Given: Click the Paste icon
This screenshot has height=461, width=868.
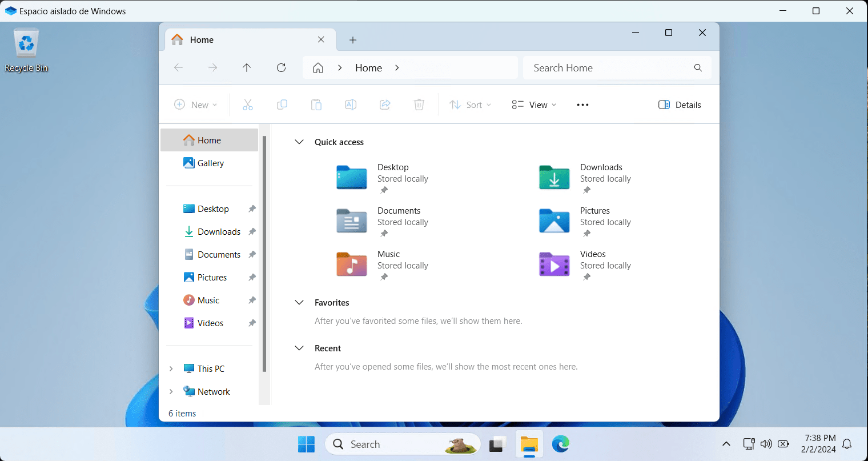Looking at the screenshot, I should pos(316,105).
